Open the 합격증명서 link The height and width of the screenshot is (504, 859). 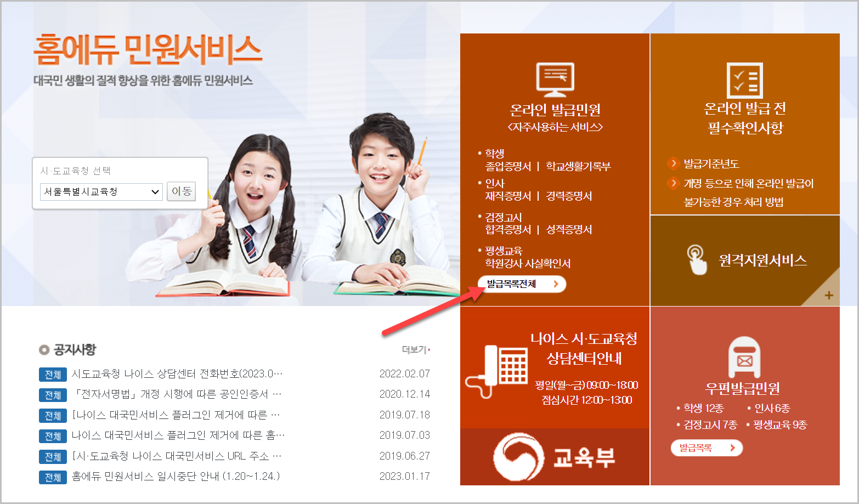[x=508, y=229]
